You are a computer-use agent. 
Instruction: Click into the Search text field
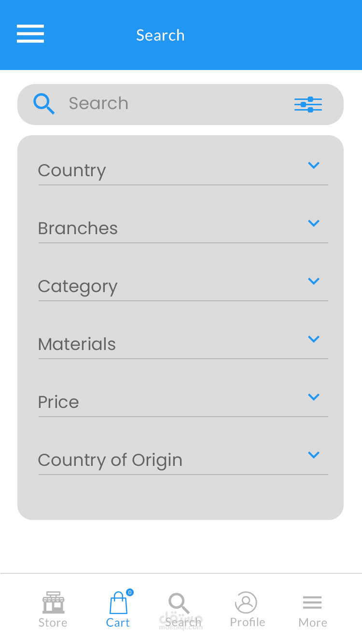(x=174, y=104)
